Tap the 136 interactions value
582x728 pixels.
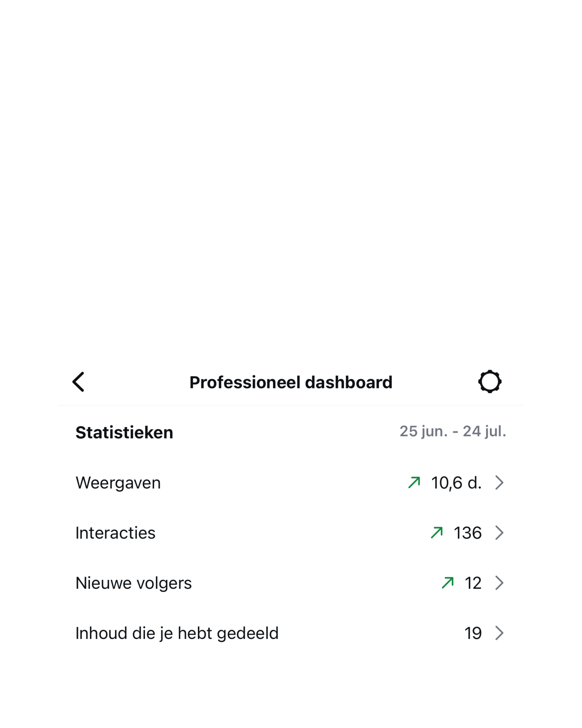(467, 533)
